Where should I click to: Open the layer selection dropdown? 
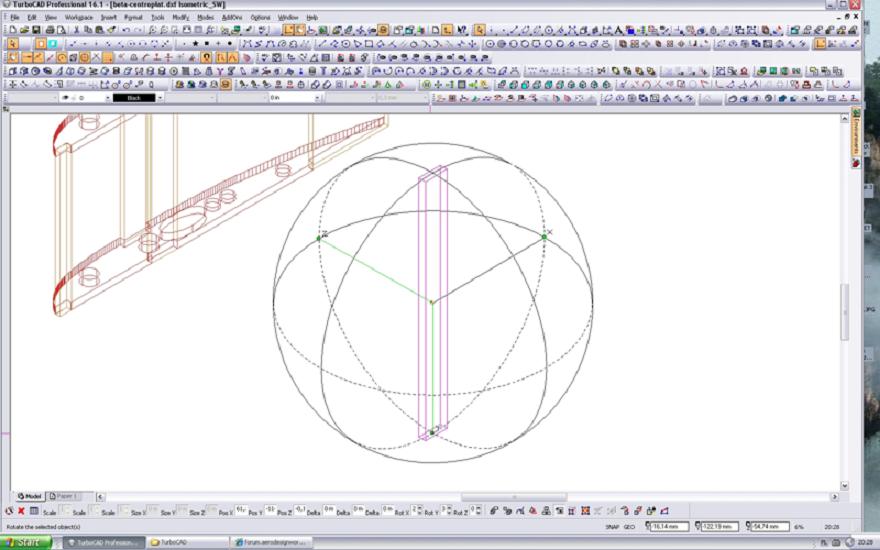106,98
